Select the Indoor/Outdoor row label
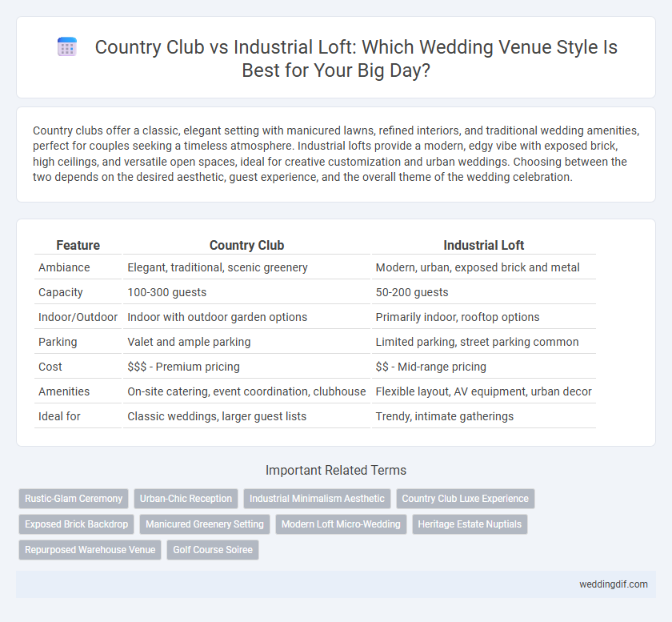Viewport: 672px width, 622px height. tap(78, 317)
